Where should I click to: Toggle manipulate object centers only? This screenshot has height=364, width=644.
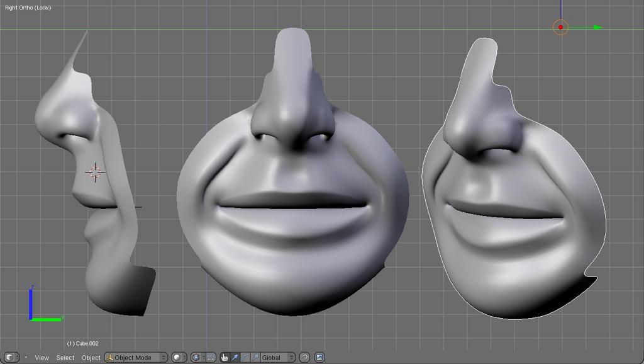click(210, 357)
